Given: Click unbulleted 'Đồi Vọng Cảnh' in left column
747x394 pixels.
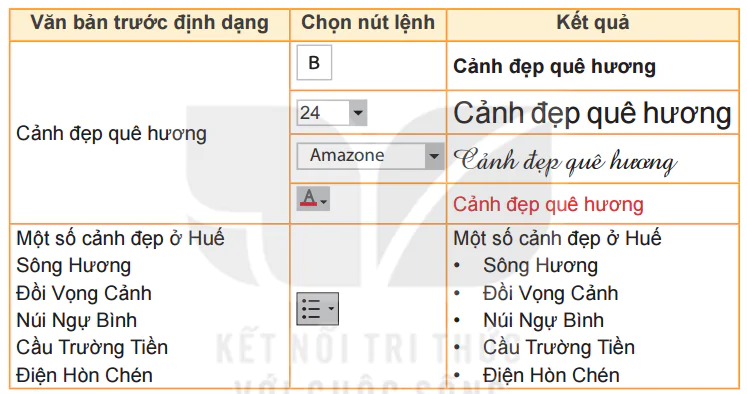Looking at the screenshot, I should 84,293.
